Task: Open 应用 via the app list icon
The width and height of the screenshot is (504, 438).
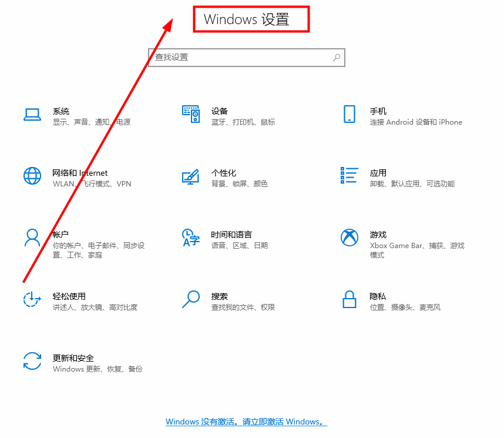Action: [x=350, y=176]
